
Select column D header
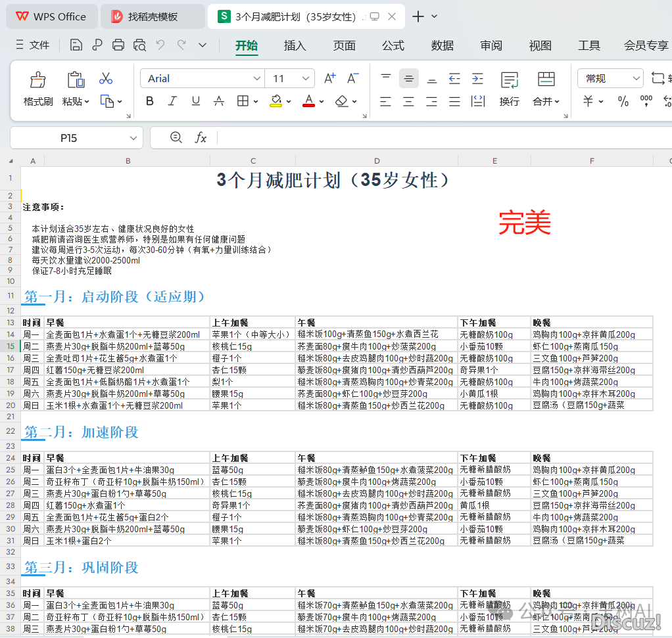(377, 161)
